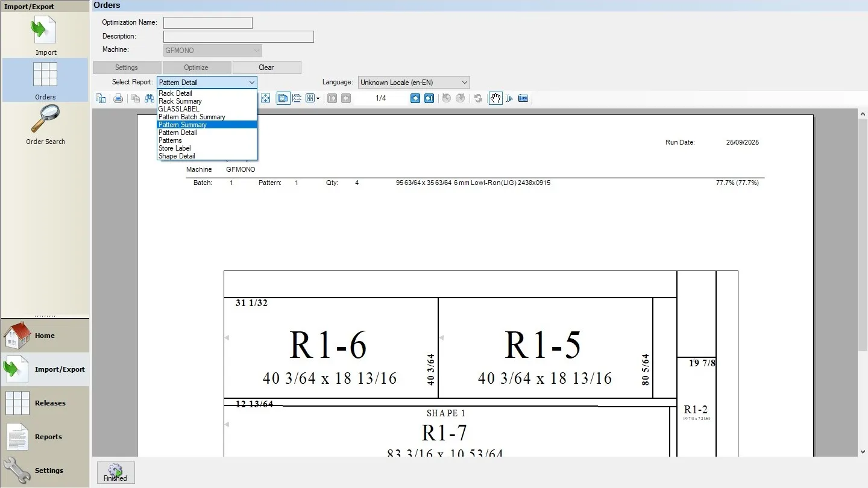The height and width of the screenshot is (488, 868).
Task: Open the Machine GFMONO dropdown
Action: tap(213, 51)
